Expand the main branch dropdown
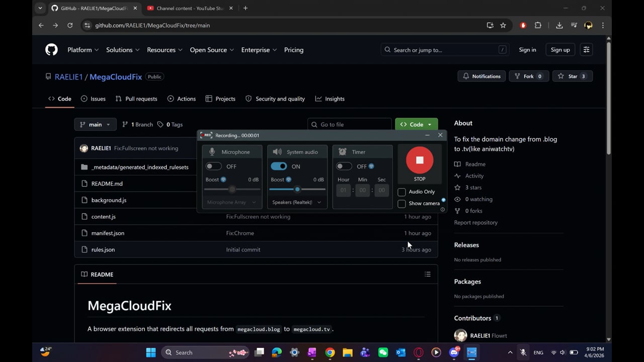Viewport: 644px width, 362px height. (95, 125)
